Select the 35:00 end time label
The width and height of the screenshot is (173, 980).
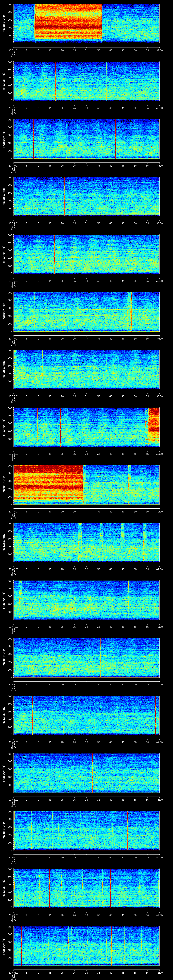[x=159, y=223]
